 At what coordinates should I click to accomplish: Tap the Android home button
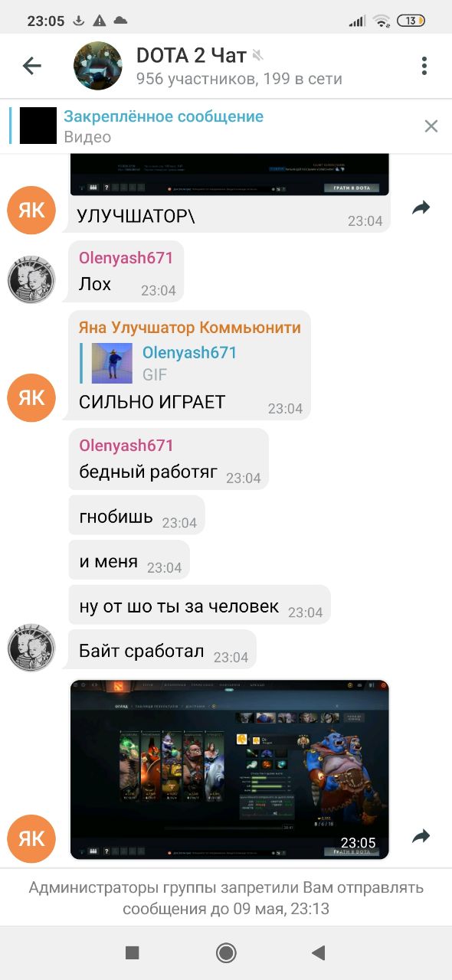tap(226, 952)
